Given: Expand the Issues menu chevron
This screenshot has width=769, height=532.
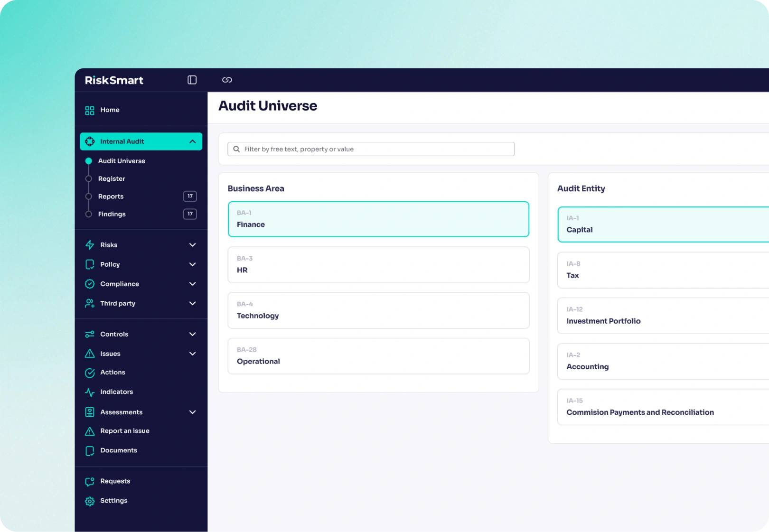Looking at the screenshot, I should (192, 354).
